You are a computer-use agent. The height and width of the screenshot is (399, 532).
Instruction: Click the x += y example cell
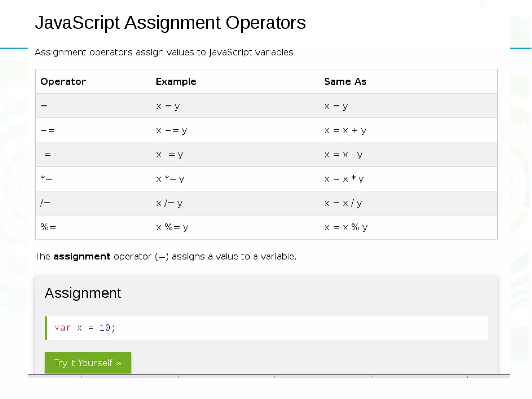click(x=171, y=130)
